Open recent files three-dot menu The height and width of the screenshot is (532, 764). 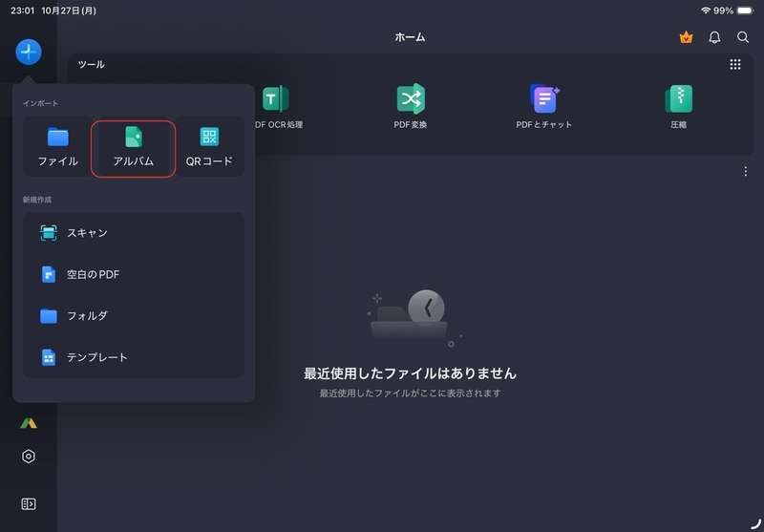click(x=746, y=171)
